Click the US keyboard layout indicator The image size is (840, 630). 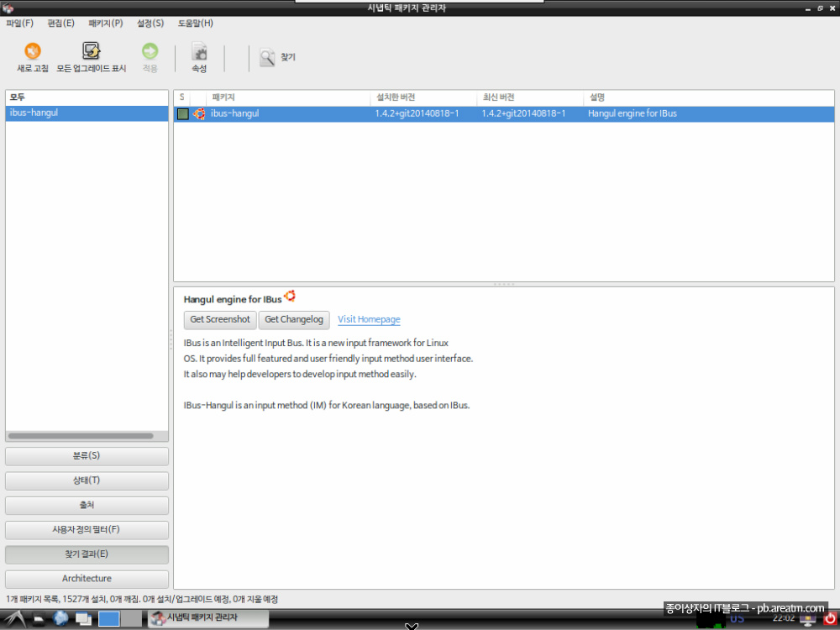tap(738, 620)
